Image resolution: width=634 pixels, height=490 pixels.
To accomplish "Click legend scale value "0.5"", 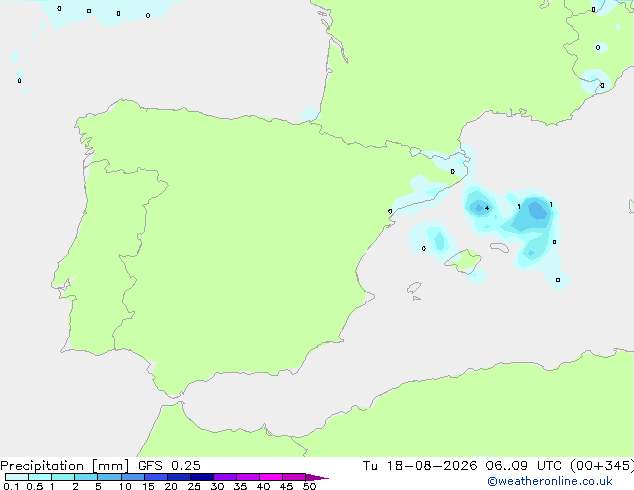I will 35,486.
